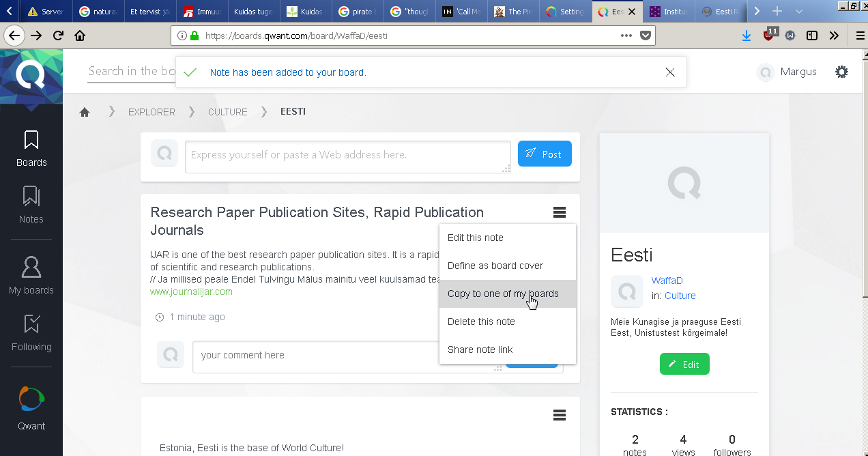
Task: Dismiss the 'Note has been added' notification
Action: [670, 72]
